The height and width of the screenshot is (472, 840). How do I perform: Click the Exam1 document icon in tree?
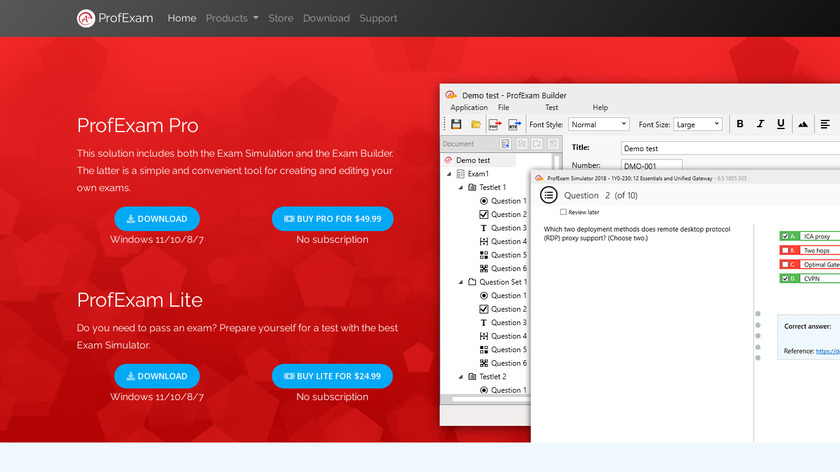[460, 174]
